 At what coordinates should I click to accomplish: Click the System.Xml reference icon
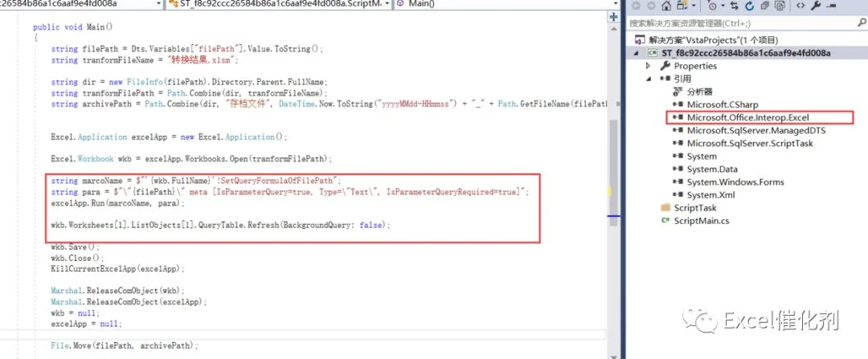678,194
